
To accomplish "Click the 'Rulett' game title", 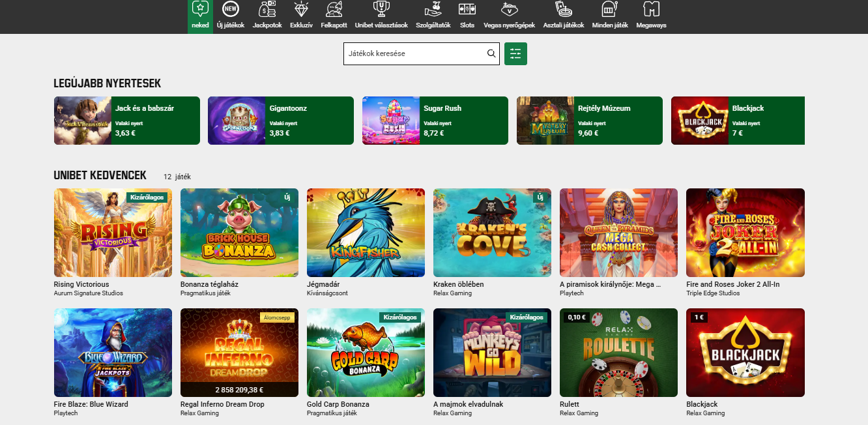I will pyautogui.click(x=570, y=404).
